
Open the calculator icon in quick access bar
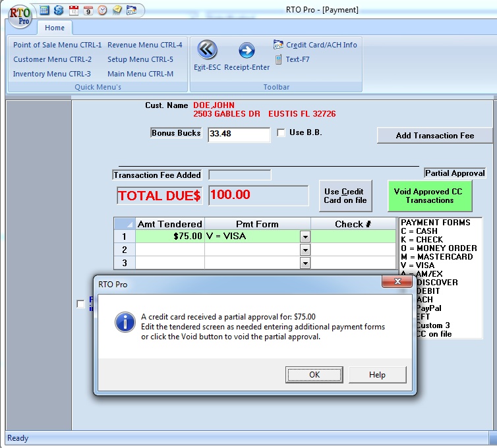click(x=45, y=10)
